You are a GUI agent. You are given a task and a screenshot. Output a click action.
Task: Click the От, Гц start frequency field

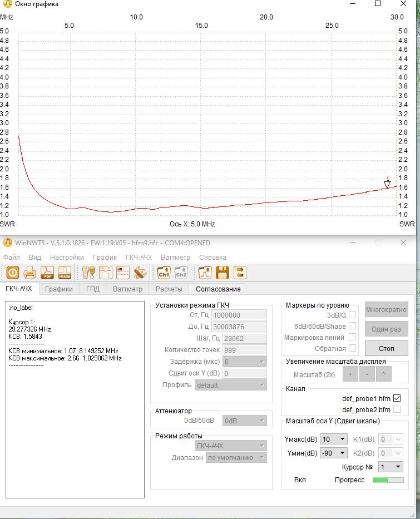coord(239,315)
